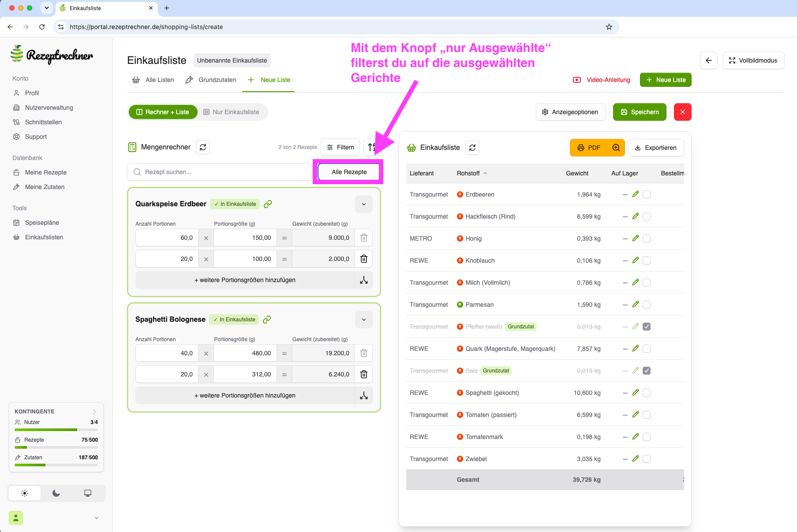Open the sort order button beside Filtern

372,147
